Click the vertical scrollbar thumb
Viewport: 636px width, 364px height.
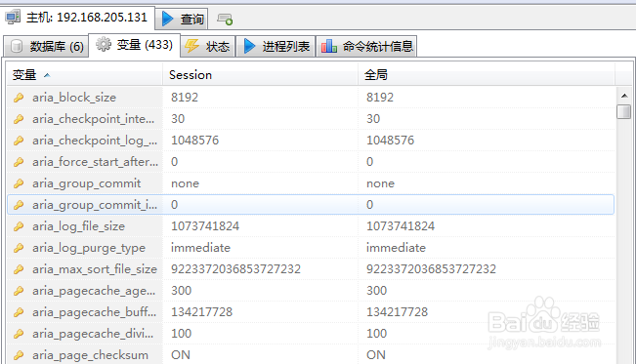[x=624, y=111]
